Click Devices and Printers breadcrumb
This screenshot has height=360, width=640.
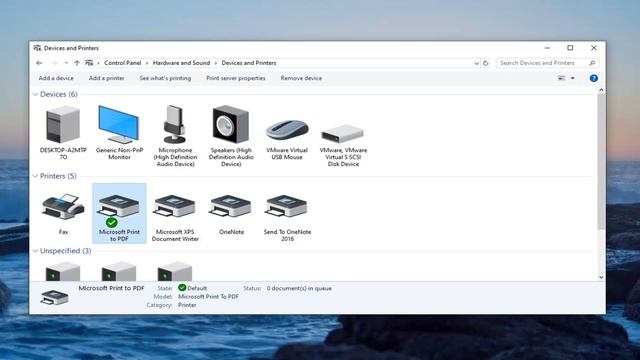[249, 63]
